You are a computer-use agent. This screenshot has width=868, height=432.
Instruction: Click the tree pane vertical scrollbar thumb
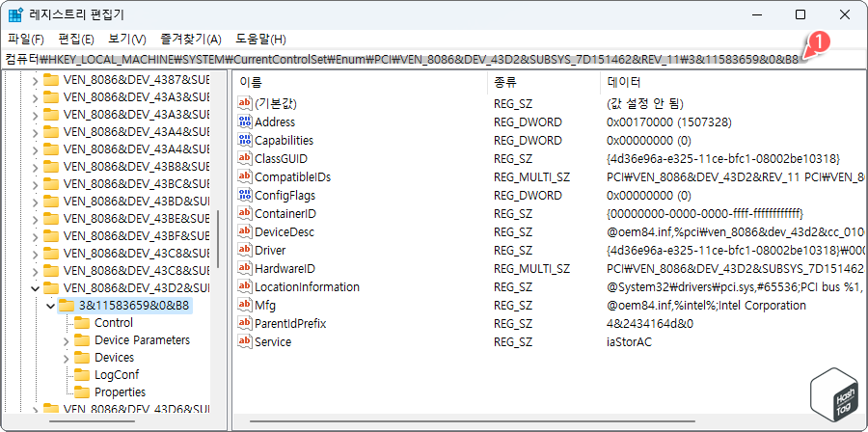coord(219,238)
